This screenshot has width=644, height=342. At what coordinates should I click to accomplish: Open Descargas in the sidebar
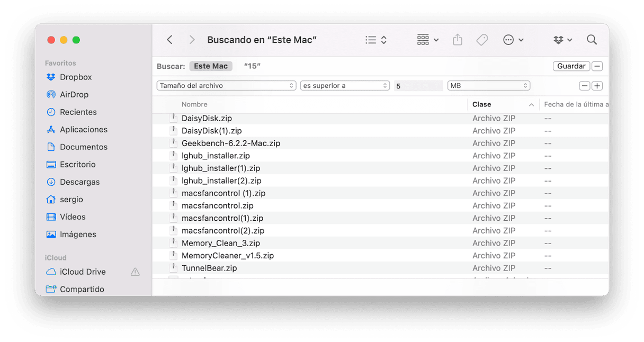(80, 182)
